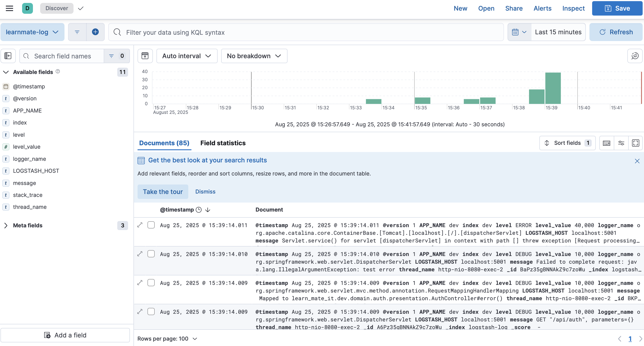Collapse the field list sidebar icon

pyautogui.click(x=8, y=56)
